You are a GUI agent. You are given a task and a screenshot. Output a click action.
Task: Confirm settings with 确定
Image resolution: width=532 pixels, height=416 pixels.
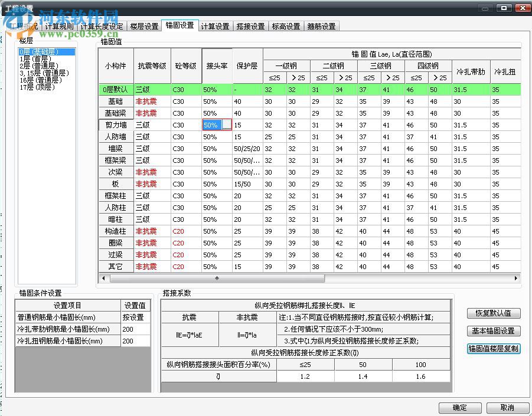[x=460, y=408]
